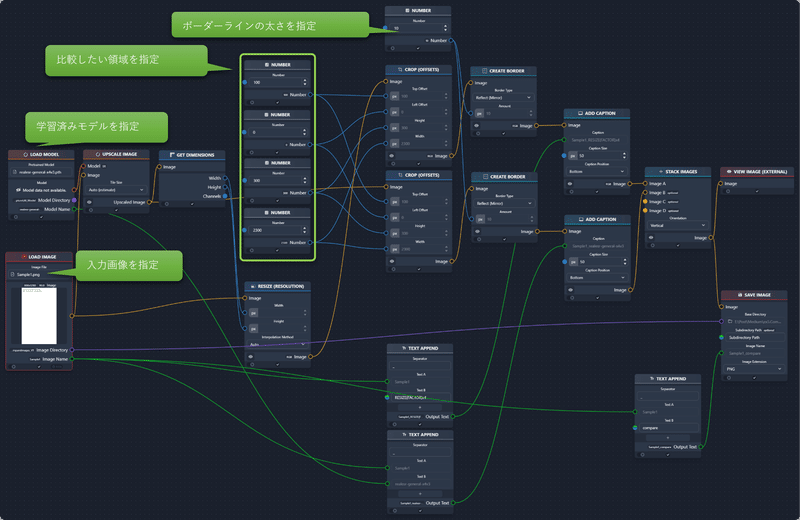Image resolution: width=800 pixels, height=520 pixels.
Task: Click checkmark icon in Resize (Resolution) node footer
Action: (x=278, y=364)
